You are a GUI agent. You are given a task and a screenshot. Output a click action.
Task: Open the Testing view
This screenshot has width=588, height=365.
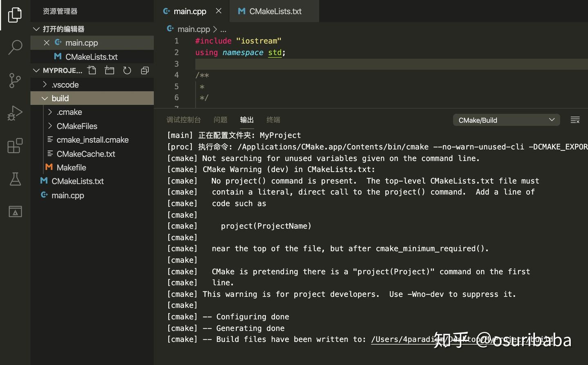[x=15, y=179]
